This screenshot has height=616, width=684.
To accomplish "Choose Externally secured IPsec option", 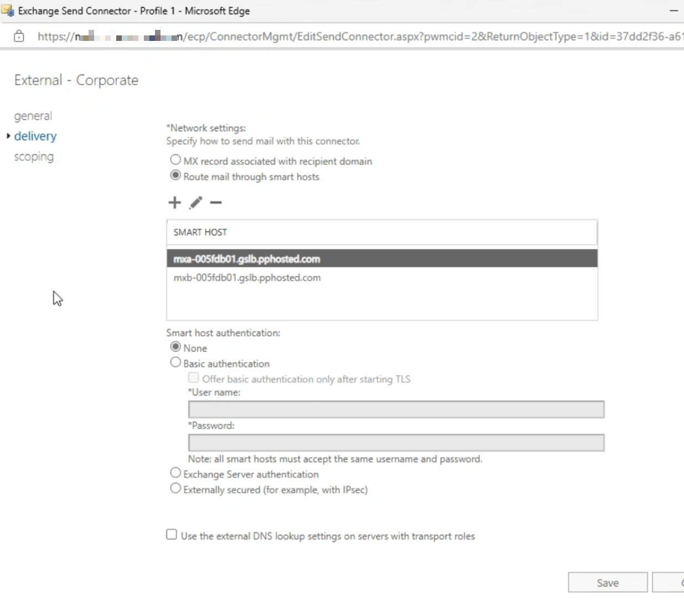I will pyautogui.click(x=175, y=488).
